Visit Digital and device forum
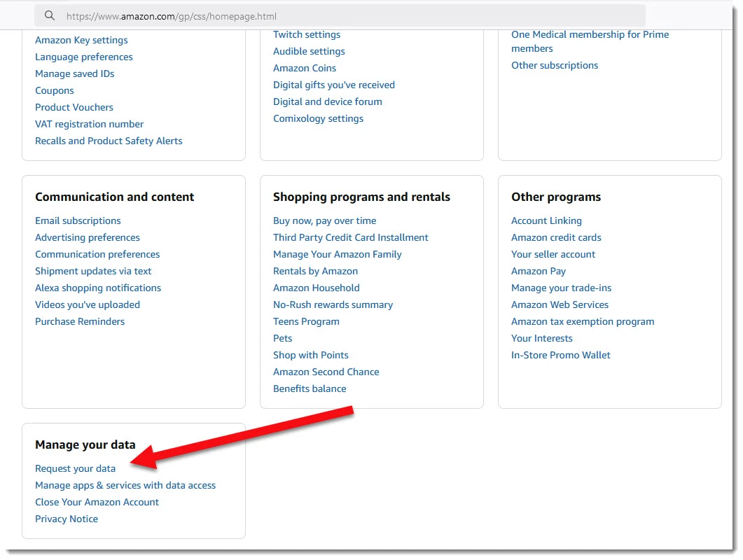Viewport: 743px width, 560px height. coord(328,102)
